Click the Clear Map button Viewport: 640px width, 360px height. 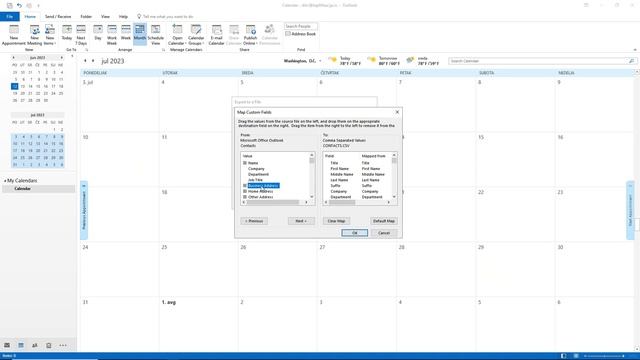coord(336,221)
